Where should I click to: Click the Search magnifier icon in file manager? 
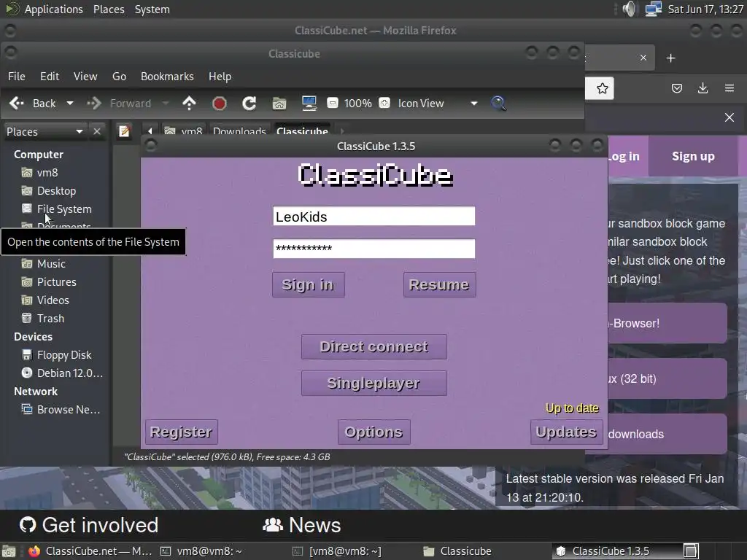click(x=499, y=104)
